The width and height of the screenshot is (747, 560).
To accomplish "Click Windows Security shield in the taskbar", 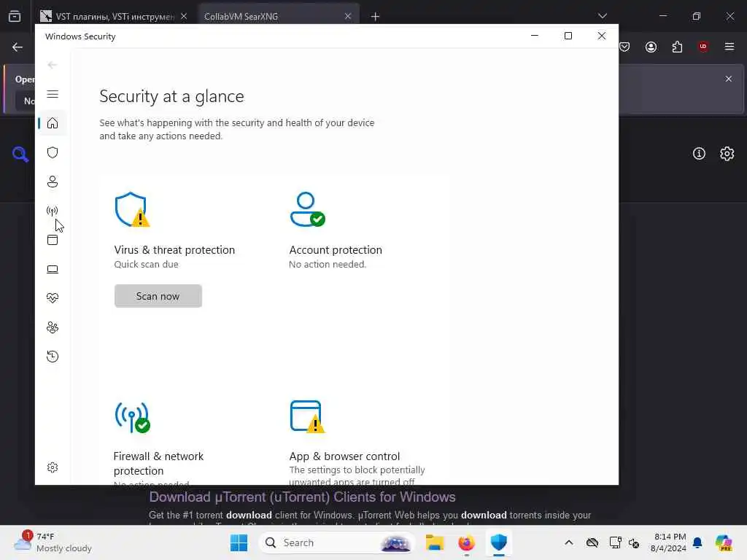I will coord(498,542).
